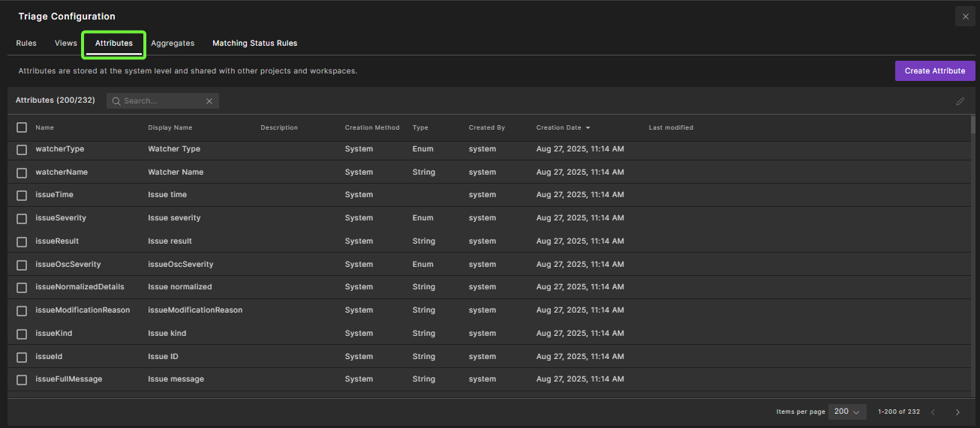The height and width of the screenshot is (428, 980).
Task: Switch to the Rules tab
Action: click(x=26, y=43)
